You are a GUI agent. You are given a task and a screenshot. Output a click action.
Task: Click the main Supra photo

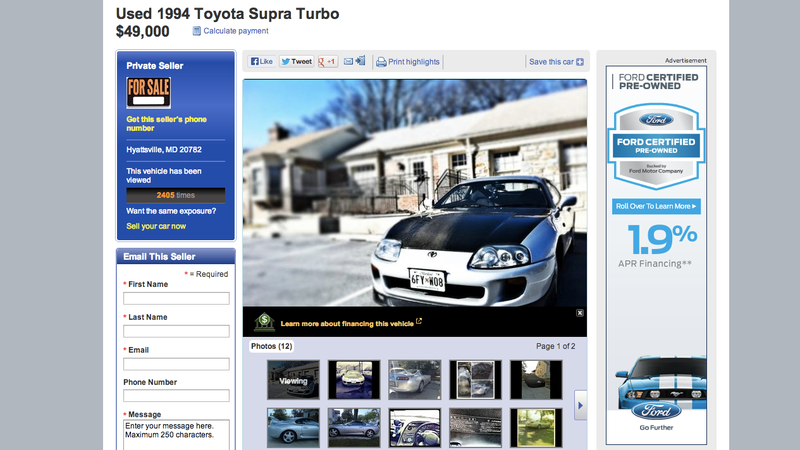[415, 193]
